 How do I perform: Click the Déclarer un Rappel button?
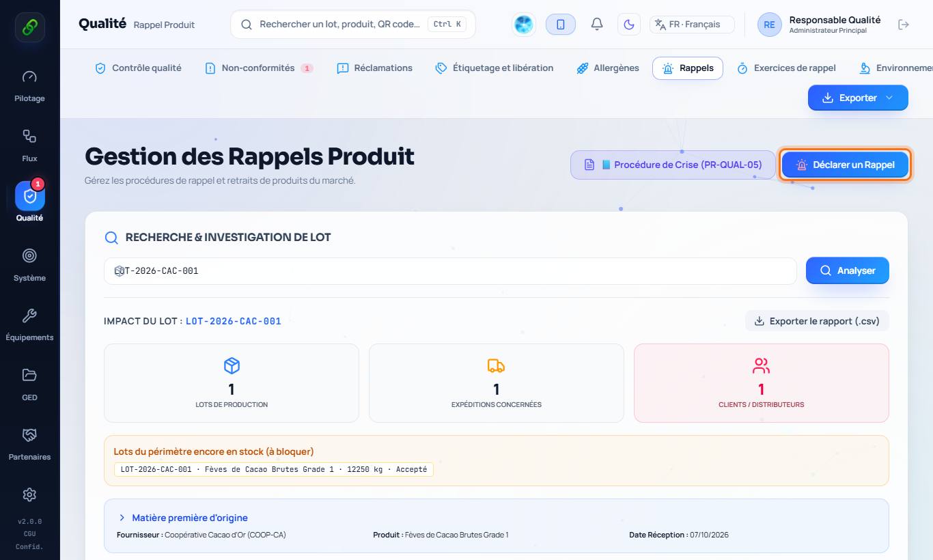[845, 165]
